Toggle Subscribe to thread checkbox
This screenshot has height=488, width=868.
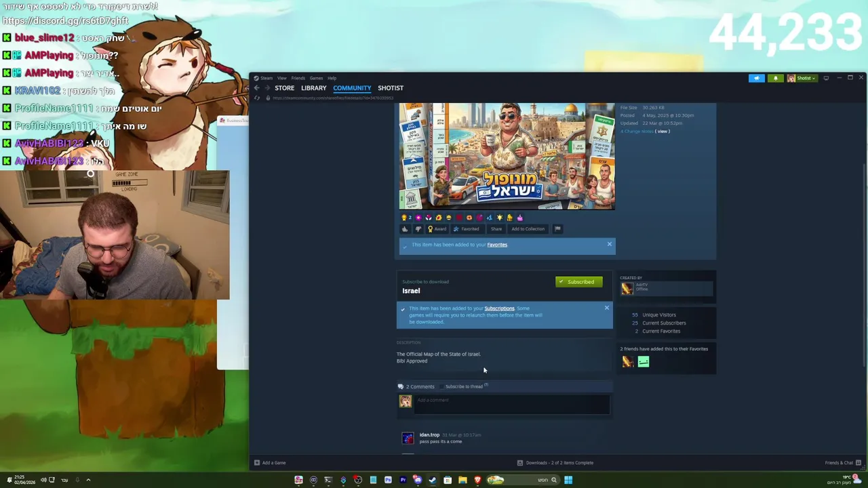click(442, 387)
